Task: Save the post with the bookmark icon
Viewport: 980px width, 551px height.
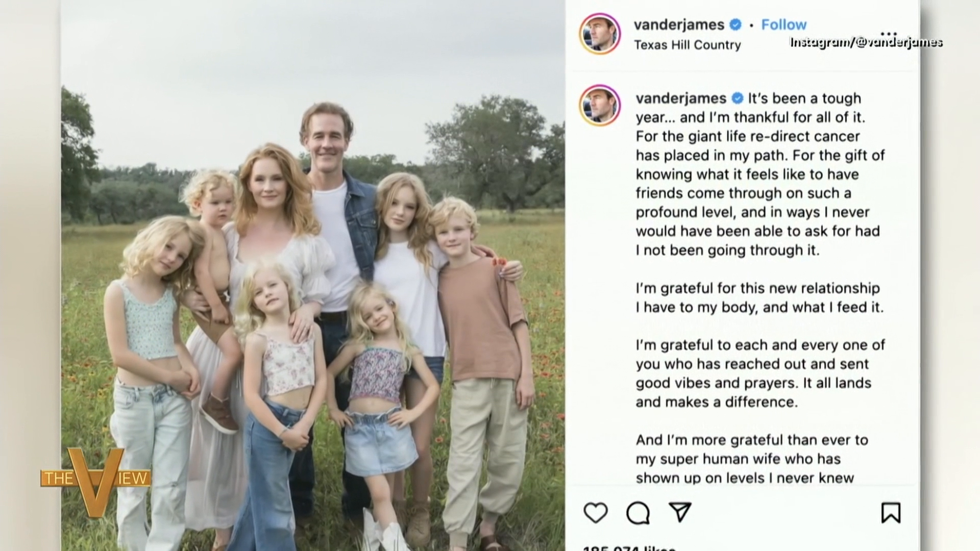Action: point(891,513)
